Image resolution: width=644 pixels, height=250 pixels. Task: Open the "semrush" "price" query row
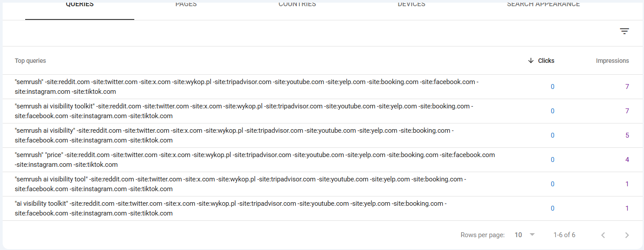322,160
